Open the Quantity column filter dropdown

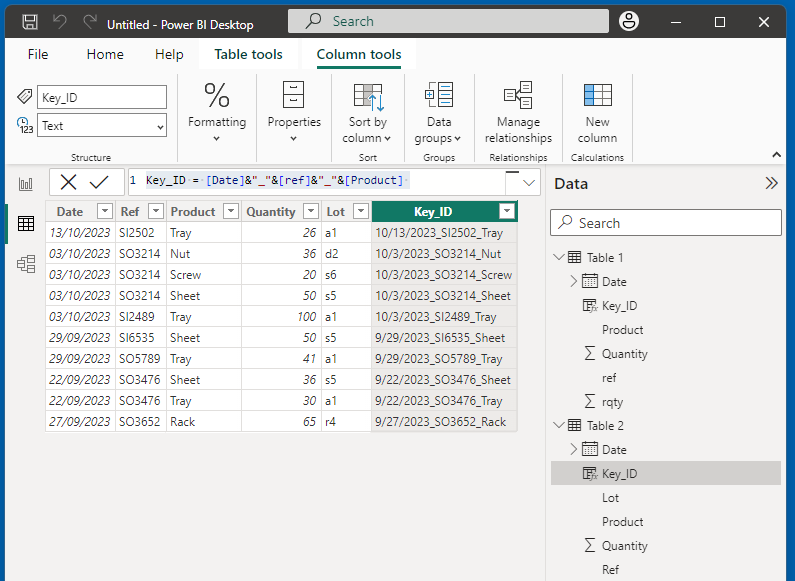(x=311, y=211)
